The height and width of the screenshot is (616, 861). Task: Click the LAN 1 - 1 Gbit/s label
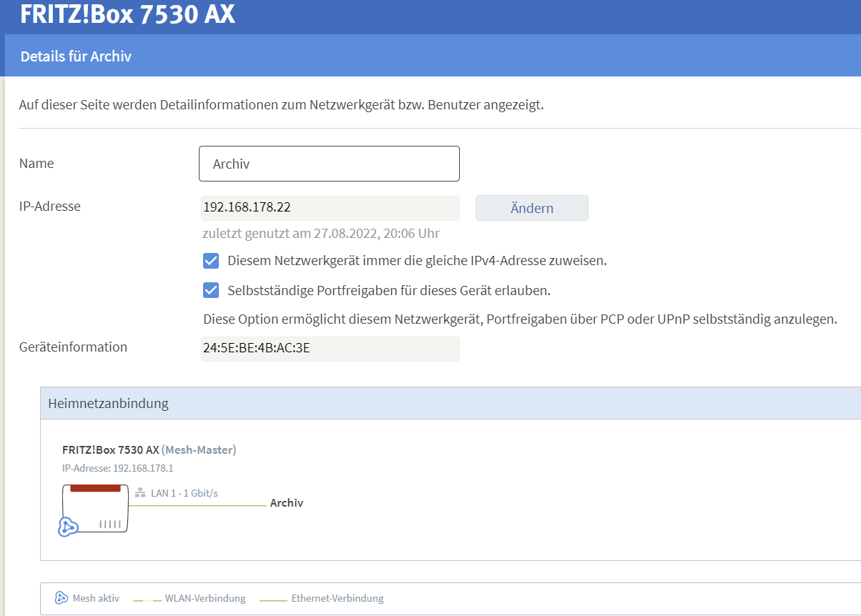(x=184, y=493)
